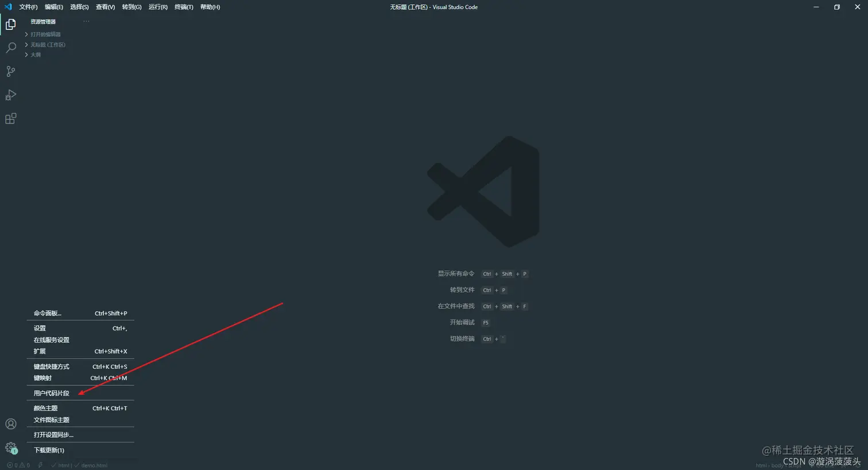The width and height of the screenshot is (868, 470).
Task: Click the 资源管理器 panel title
Action: [43, 22]
